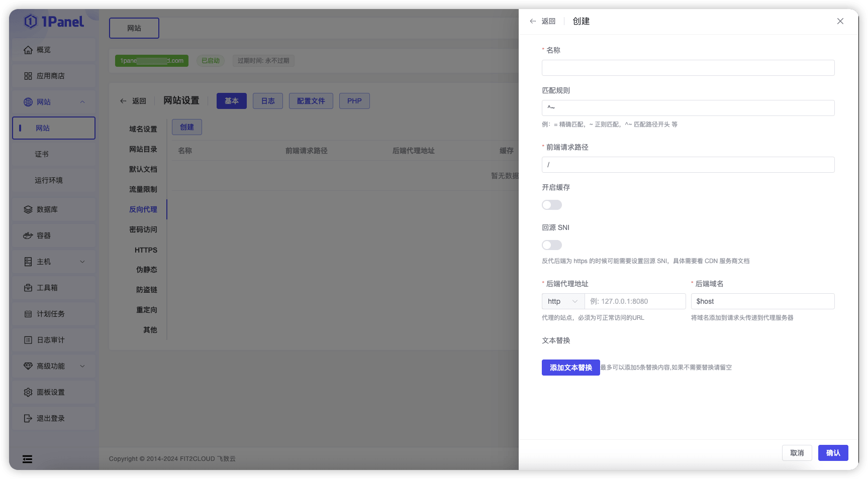Select the 应用商店 app store icon
The height and width of the screenshot is (479, 868).
(29, 75)
